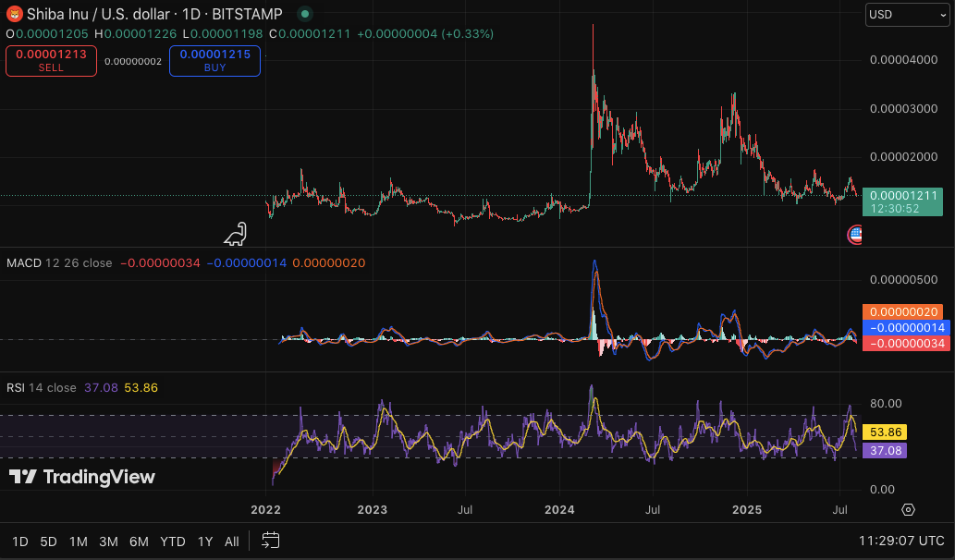
Task: Click the US flag event marker
Action: 854,235
